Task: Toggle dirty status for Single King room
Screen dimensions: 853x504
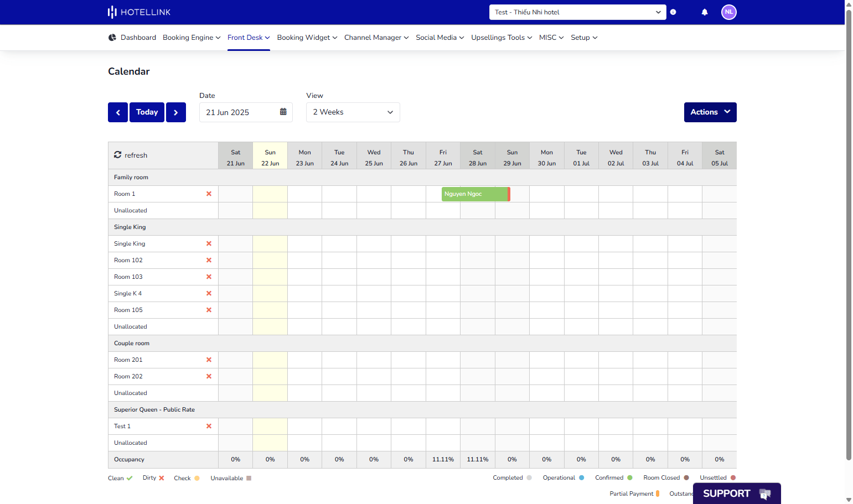Action: click(x=209, y=243)
